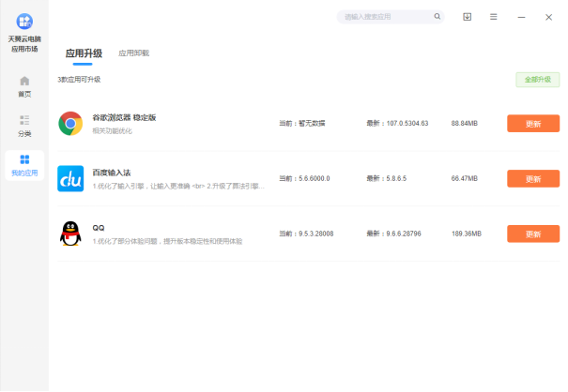Switch to the 应用卸载 tab
Viewport: 568px width, 392px height.
pyautogui.click(x=133, y=53)
